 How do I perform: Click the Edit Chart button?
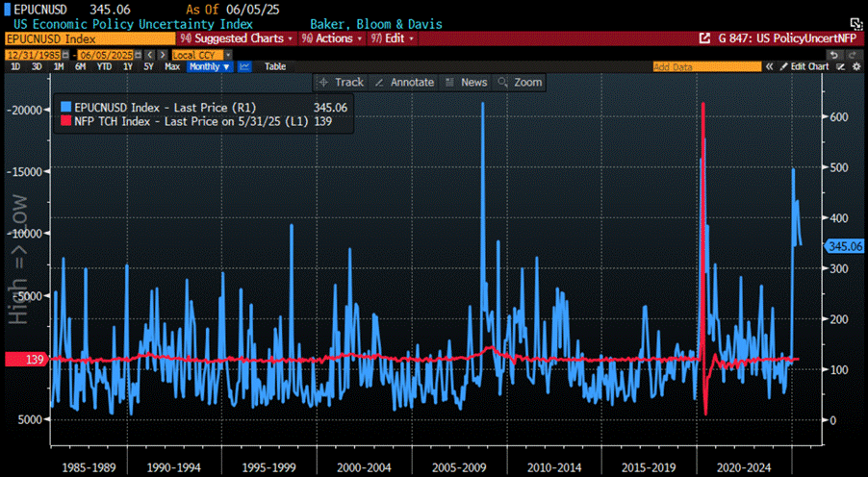pyautogui.click(x=804, y=66)
